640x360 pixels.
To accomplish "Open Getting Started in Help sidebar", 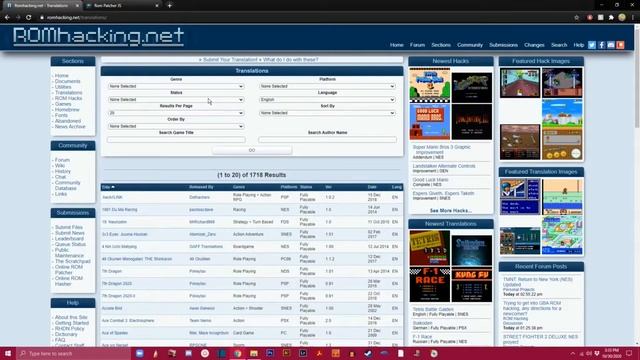I will (x=72, y=323).
